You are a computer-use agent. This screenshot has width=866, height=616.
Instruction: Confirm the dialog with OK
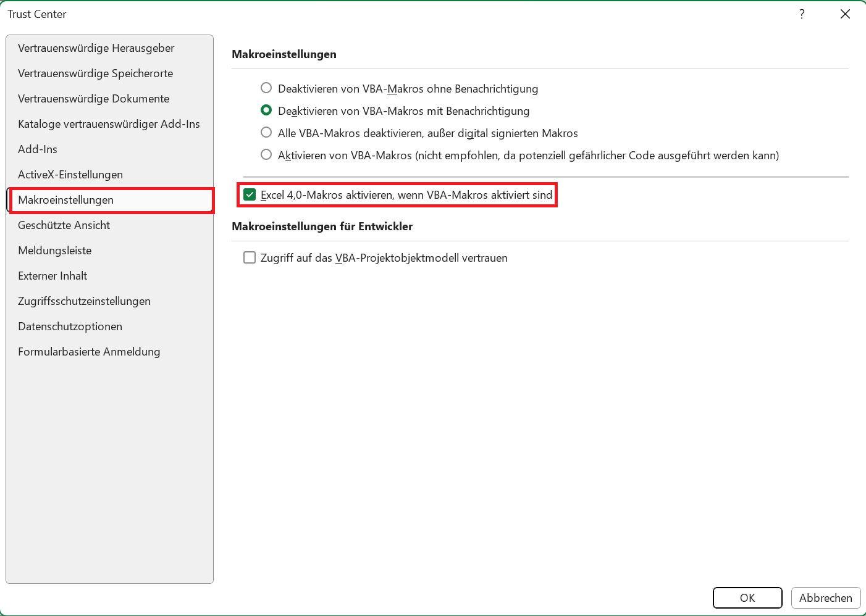(747, 597)
